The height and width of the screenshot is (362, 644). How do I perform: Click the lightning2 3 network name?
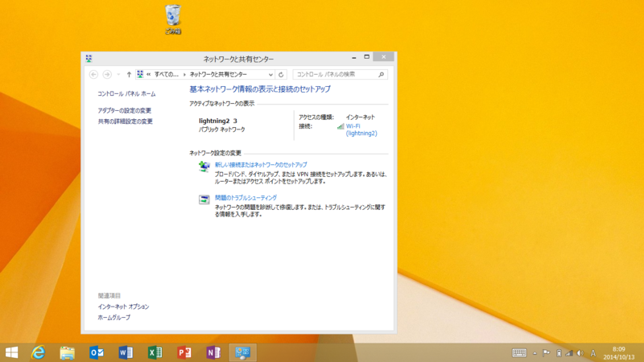[217, 121]
